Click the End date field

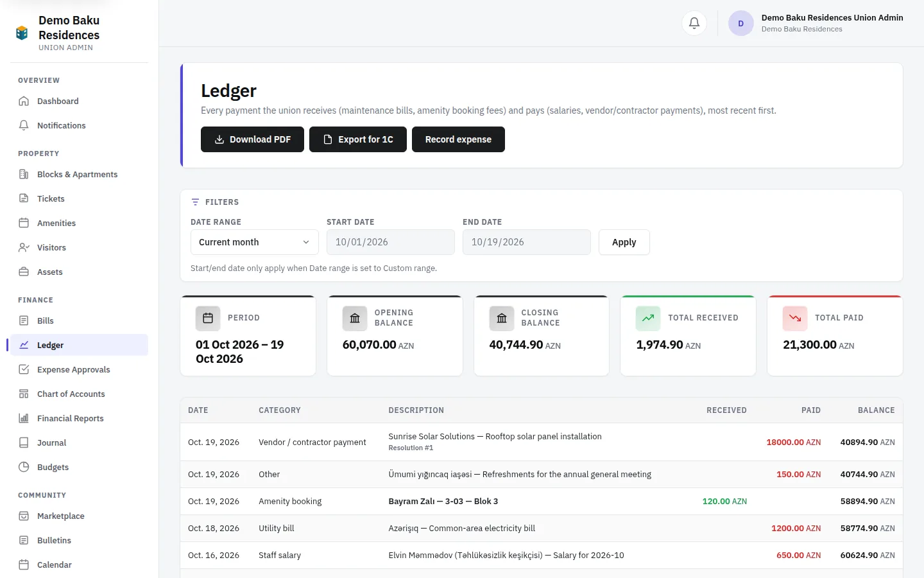[527, 242]
